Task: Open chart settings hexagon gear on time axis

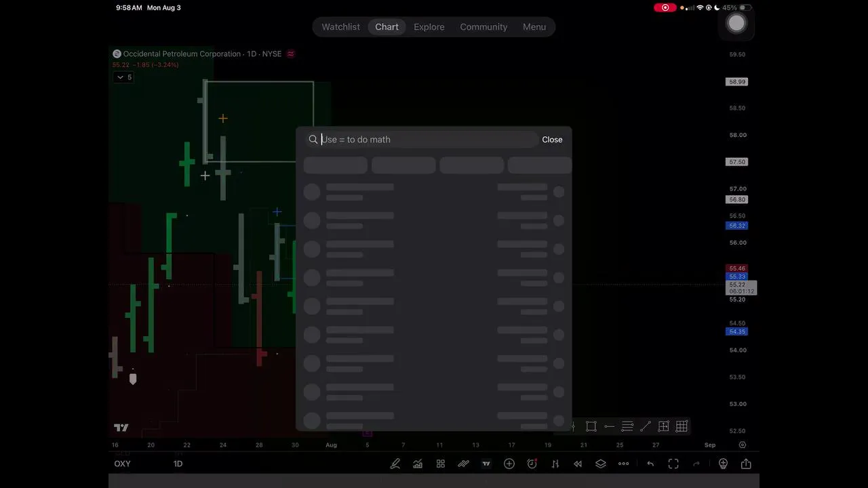Action: point(743,445)
